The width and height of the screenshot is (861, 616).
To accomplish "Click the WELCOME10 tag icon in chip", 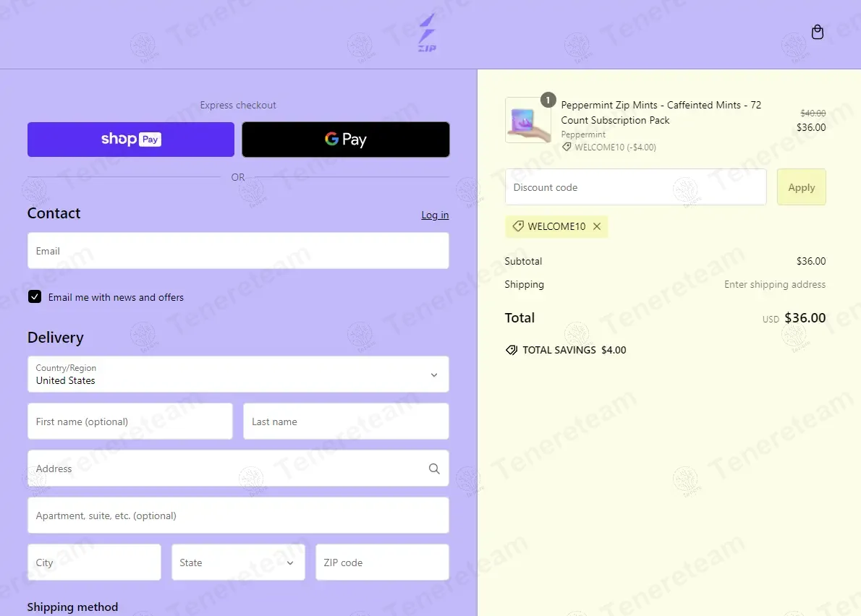I will [x=518, y=226].
